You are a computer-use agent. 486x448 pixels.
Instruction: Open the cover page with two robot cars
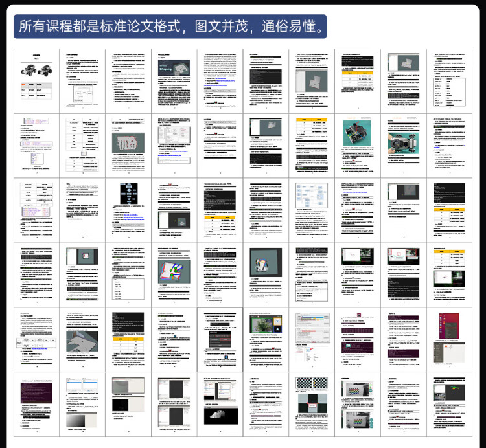pyautogui.click(x=37, y=78)
